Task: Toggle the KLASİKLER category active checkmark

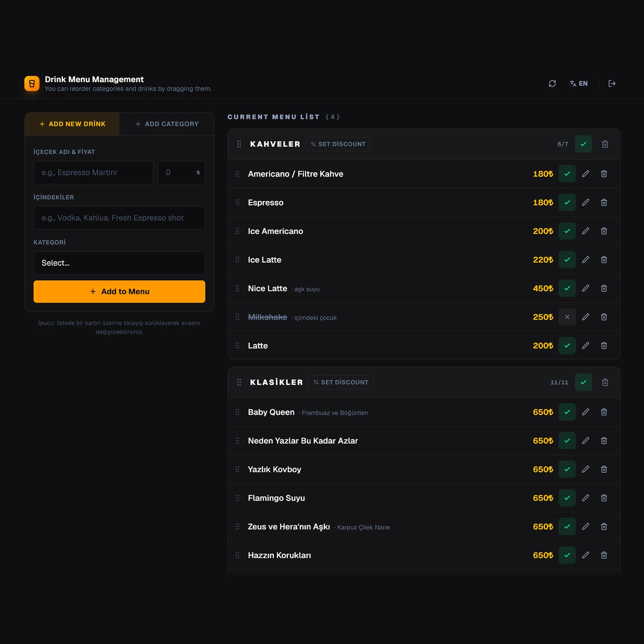Action: 583,382
